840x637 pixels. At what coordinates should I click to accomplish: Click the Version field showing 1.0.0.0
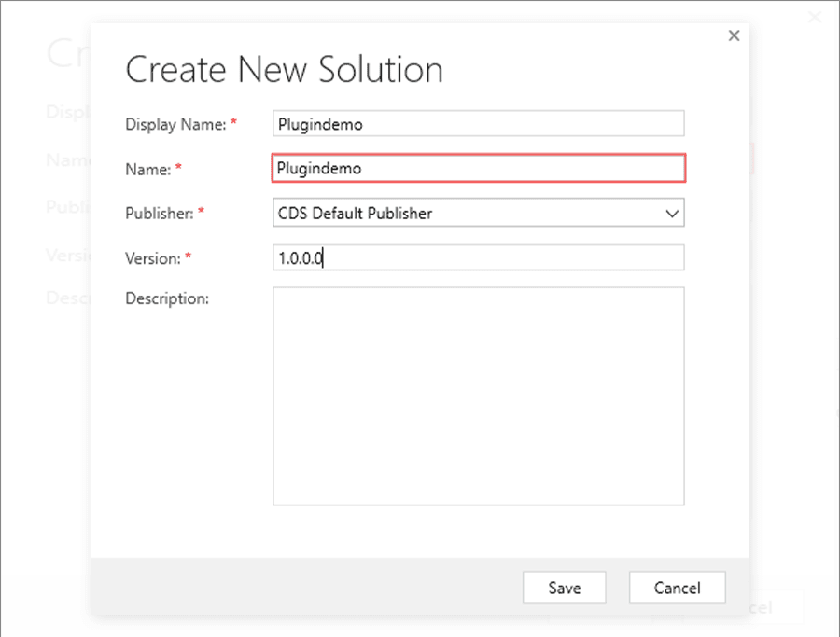[478, 258]
